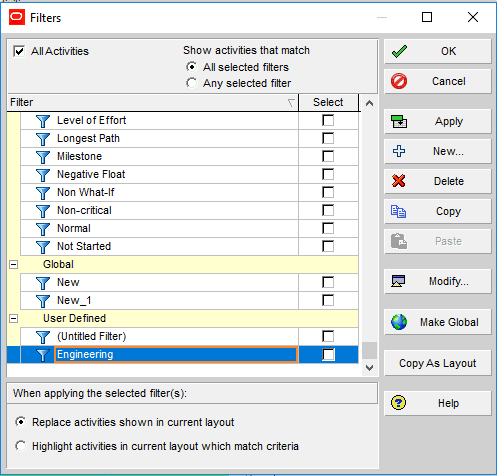The image size is (497, 476).
Task: Click the funnel icon beside Not Started
Action: (43, 247)
